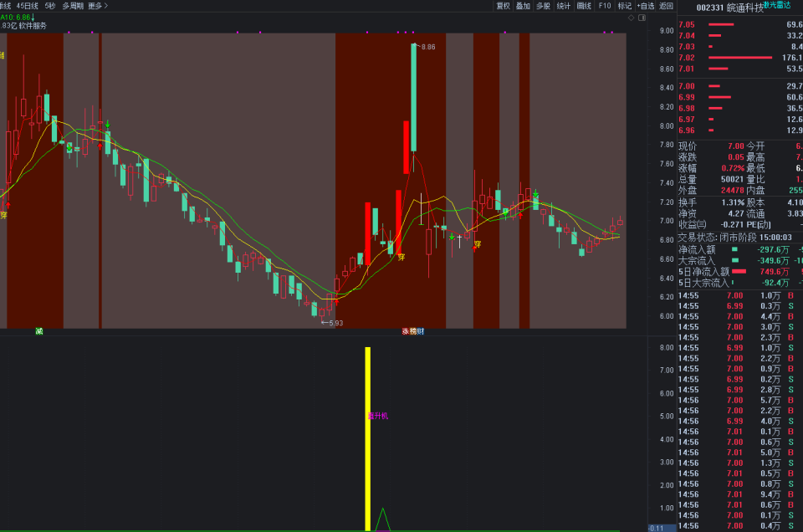This screenshot has height=532, width=803.
Task: Open the 统计 statistics tool
Action: pos(563,6)
